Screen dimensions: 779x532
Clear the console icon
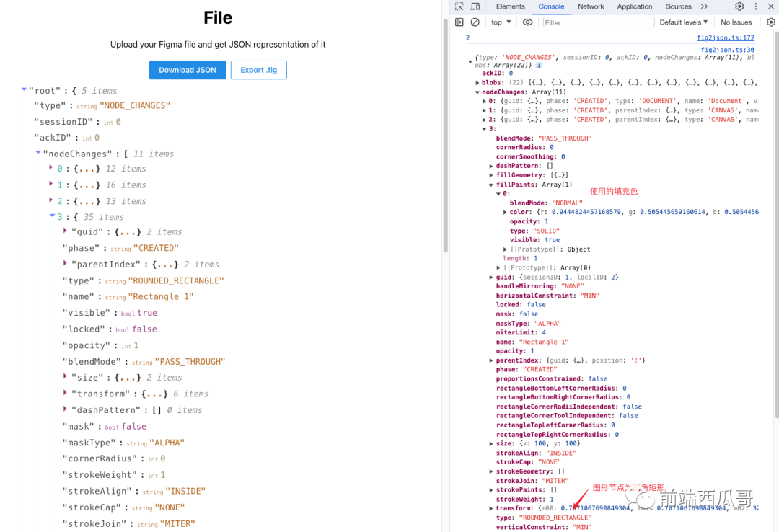tap(475, 22)
